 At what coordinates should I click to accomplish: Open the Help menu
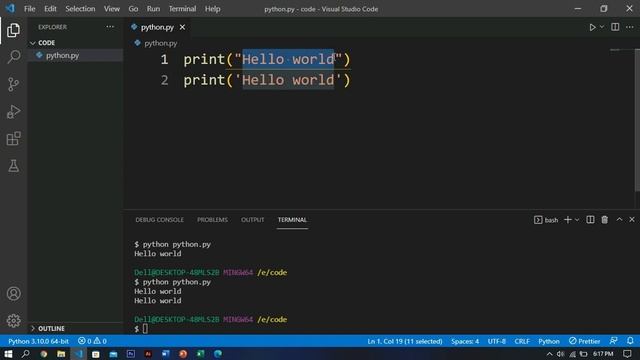pyautogui.click(x=212, y=9)
